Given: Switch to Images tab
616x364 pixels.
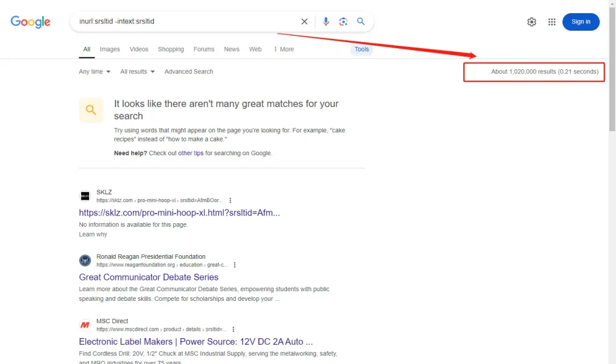Looking at the screenshot, I should pos(109,49).
